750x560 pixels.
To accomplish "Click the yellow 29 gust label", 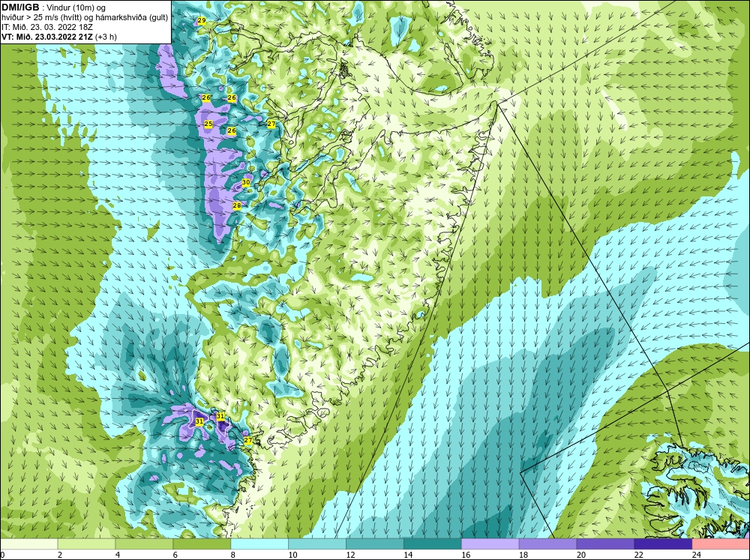I will [x=201, y=20].
